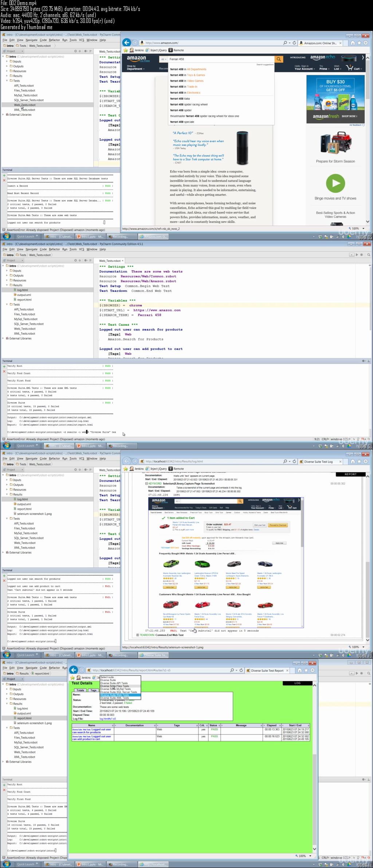Open Terminal settings gear in the full-width PyCharm window
This screenshot has width=373, height=868.
[363, 361]
